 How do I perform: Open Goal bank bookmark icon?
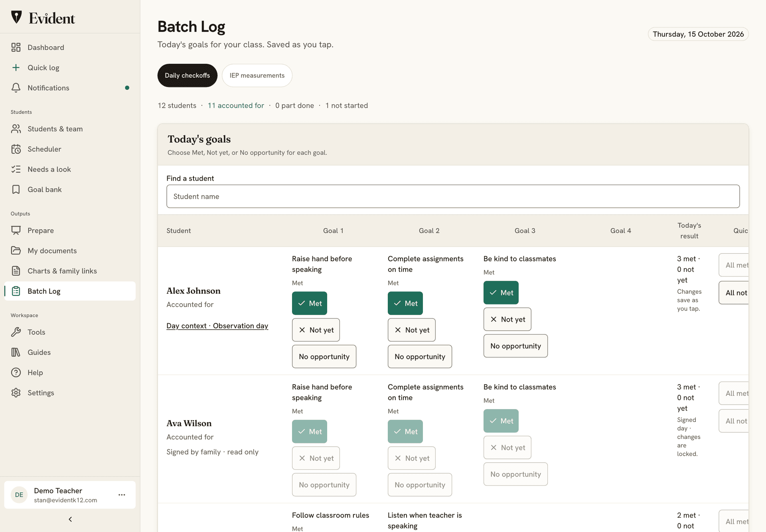[16, 190]
